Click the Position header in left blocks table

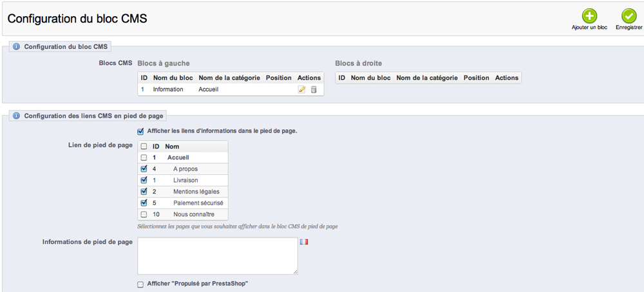click(x=278, y=78)
